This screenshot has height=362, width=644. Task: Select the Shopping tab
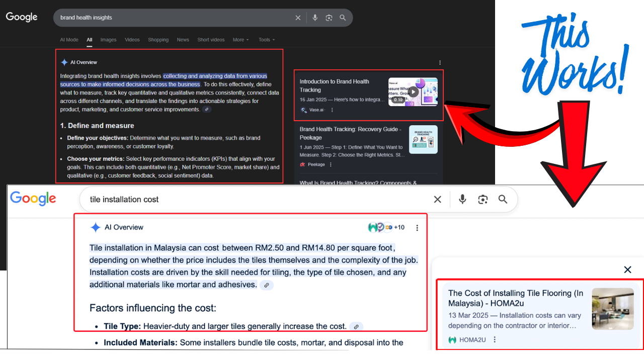coord(158,40)
